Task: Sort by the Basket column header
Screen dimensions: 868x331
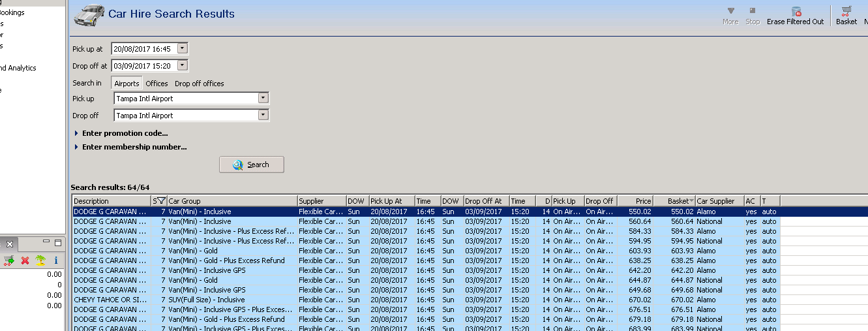Action: coord(674,201)
